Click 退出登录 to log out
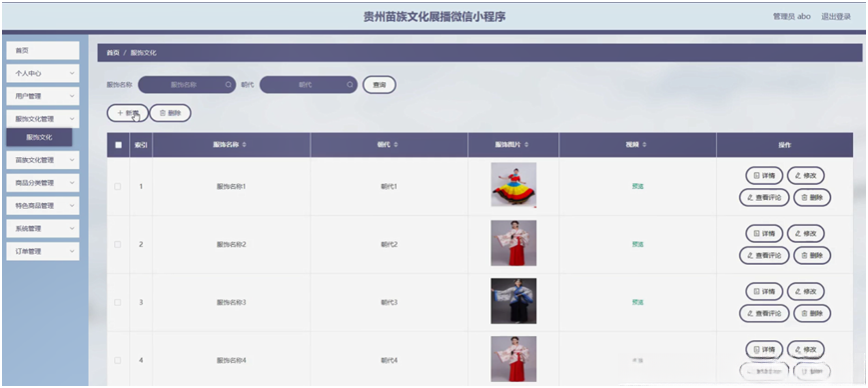 [x=836, y=17]
